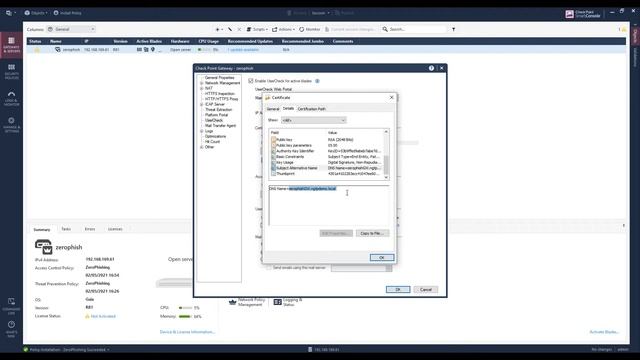
Task: Click the Subject Alternative Name field icon
Action: (273, 168)
